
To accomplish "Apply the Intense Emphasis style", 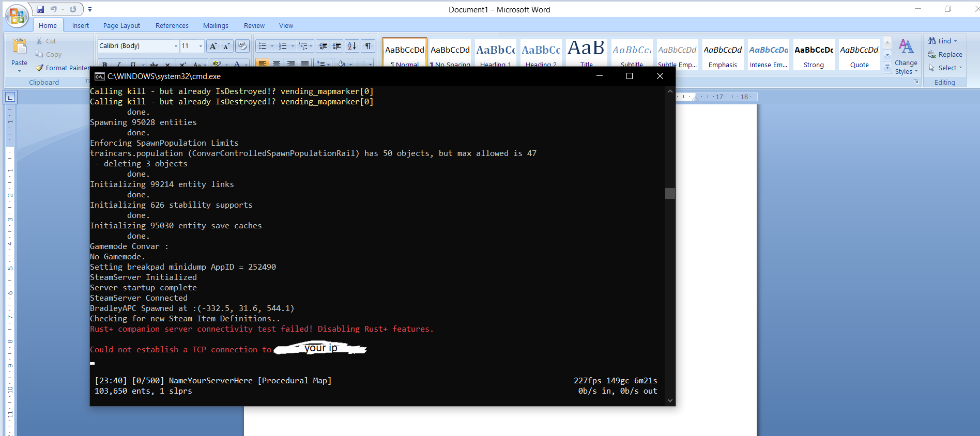I will click(x=769, y=54).
